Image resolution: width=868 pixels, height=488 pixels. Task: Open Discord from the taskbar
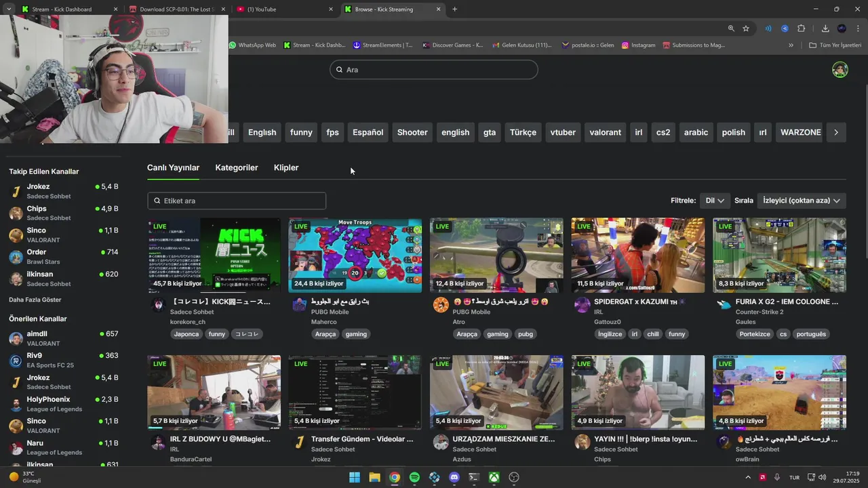[454, 477]
